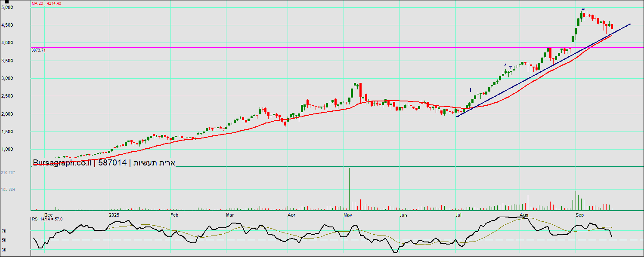Click the RSI 30 level label
Image resolution: width=644 pixels, height=257 pixels.
pos(3,250)
